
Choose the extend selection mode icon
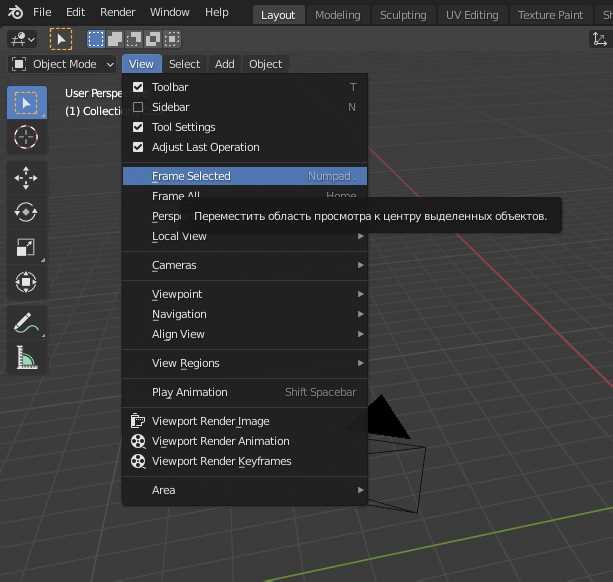115,39
